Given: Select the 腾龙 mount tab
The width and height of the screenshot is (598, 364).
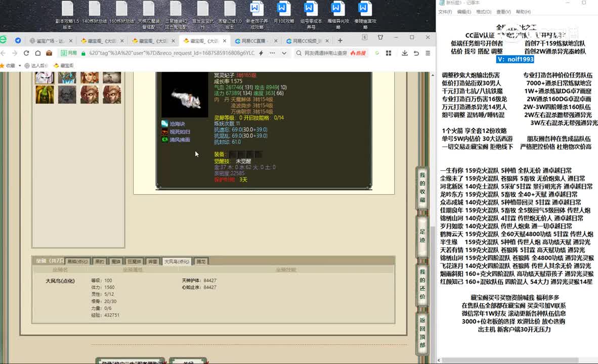Looking at the screenshot, I should 201,261.
